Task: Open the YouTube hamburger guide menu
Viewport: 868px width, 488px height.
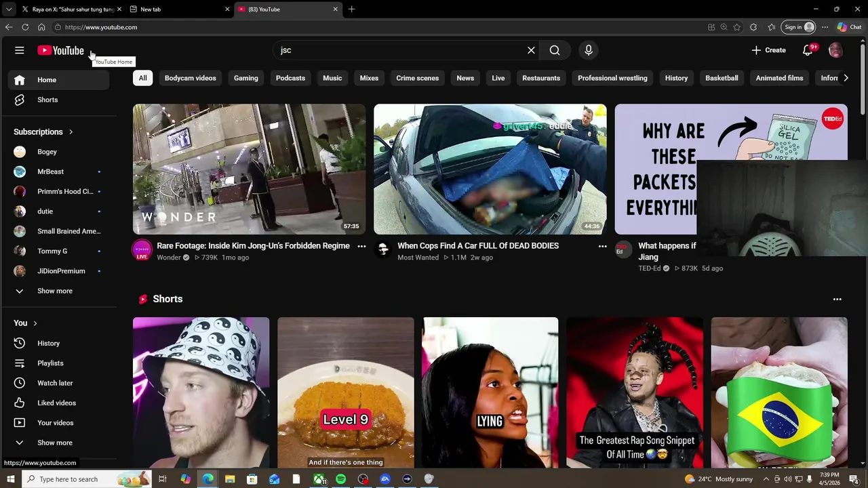Action: pyautogui.click(x=20, y=50)
